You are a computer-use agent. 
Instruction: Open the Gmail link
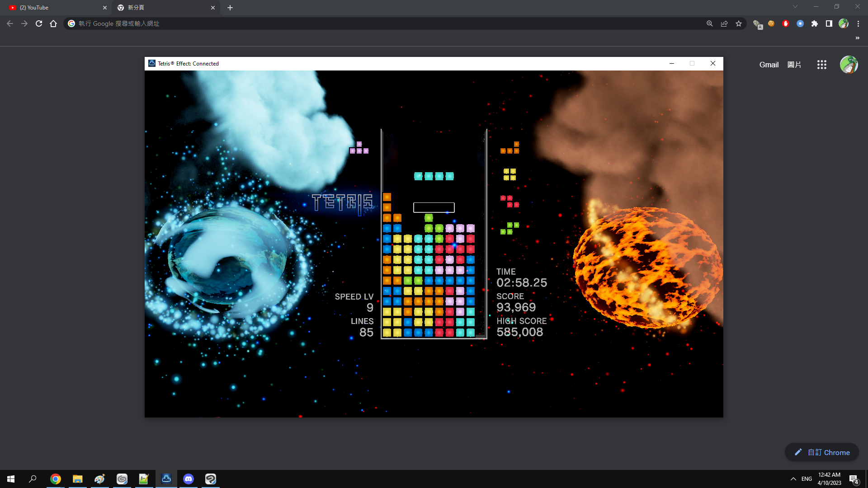[x=769, y=65]
